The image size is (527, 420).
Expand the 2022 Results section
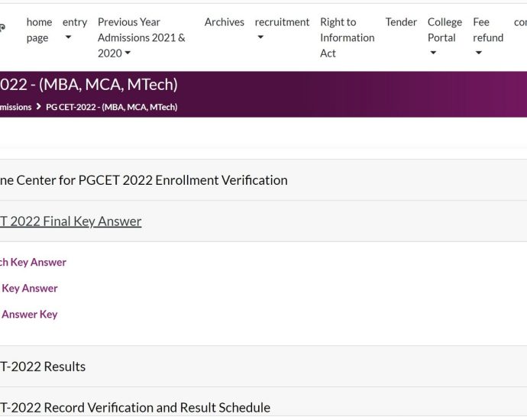click(x=43, y=367)
